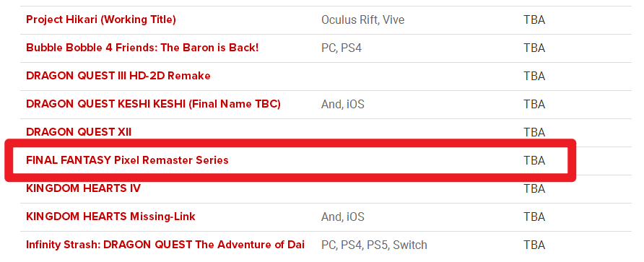Select the DRAGON QUEST XII title link
This screenshot has width=644, height=262.
[79, 132]
